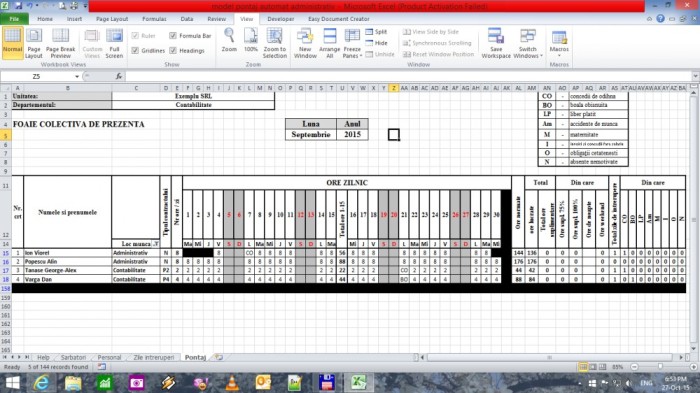Screen dimensions: 700x393
Task: Open the Loc munca filter dropdown
Action: click(156, 244)
